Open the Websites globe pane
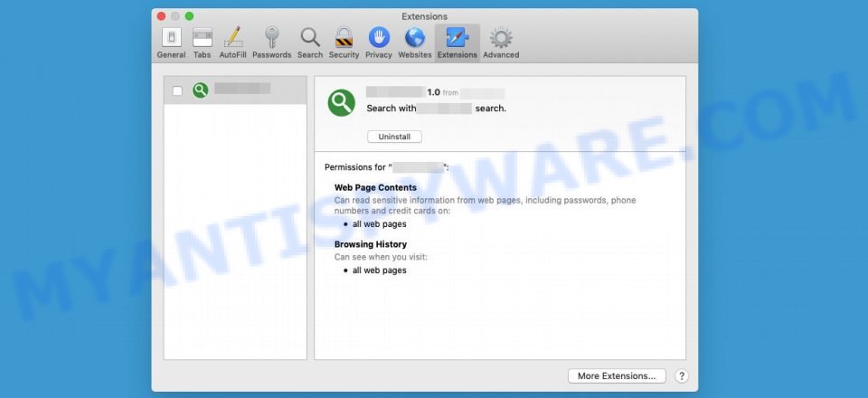868x398 pixels. (415, 43)
